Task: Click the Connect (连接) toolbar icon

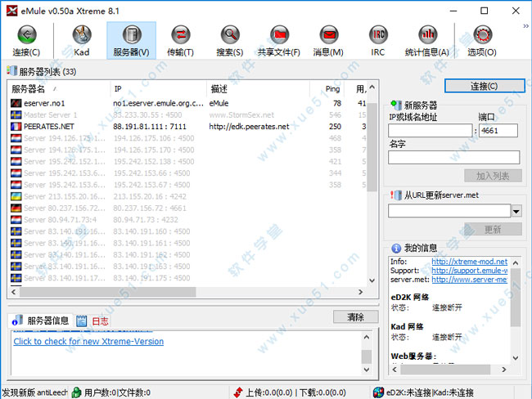Action: pos(26,34)
